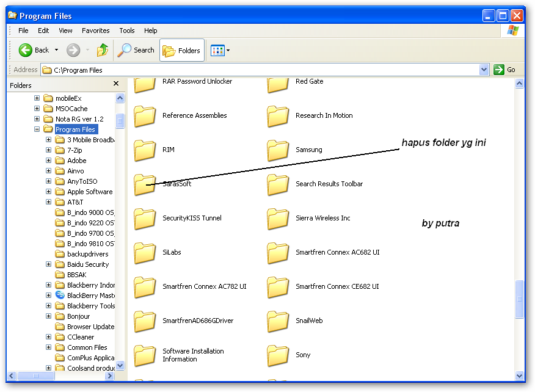
Task: Open the View menu
Action: [65, 31]
